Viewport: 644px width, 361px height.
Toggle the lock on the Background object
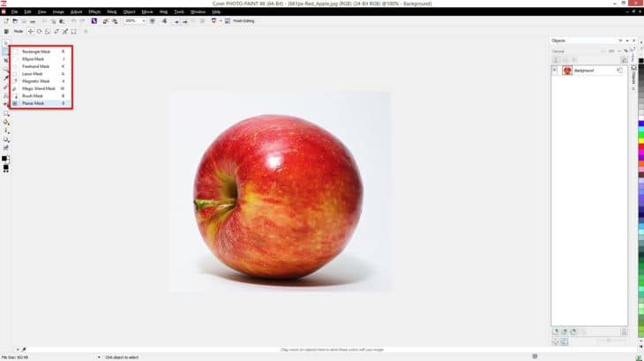(x=620, y=70)
